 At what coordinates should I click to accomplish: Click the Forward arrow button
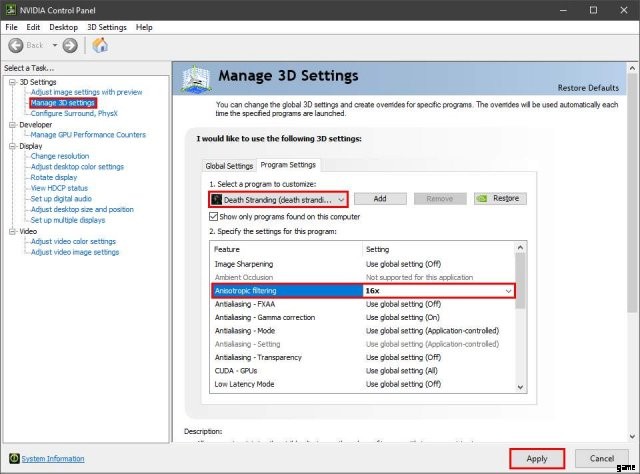click(70, 45)
